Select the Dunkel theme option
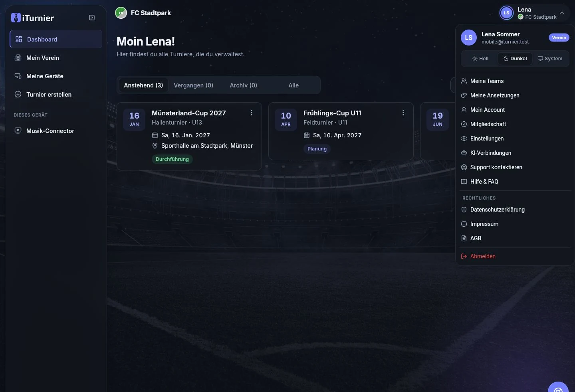 coord(515,59)
